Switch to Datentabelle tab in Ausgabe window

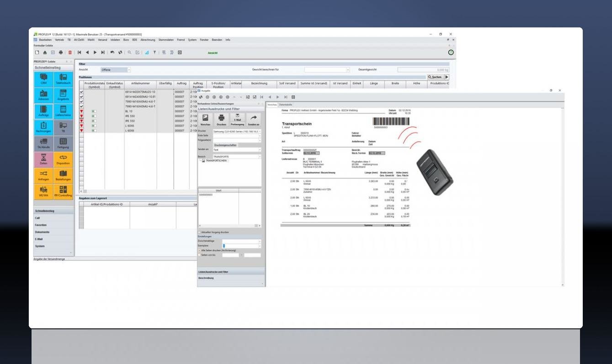(286, 105)
